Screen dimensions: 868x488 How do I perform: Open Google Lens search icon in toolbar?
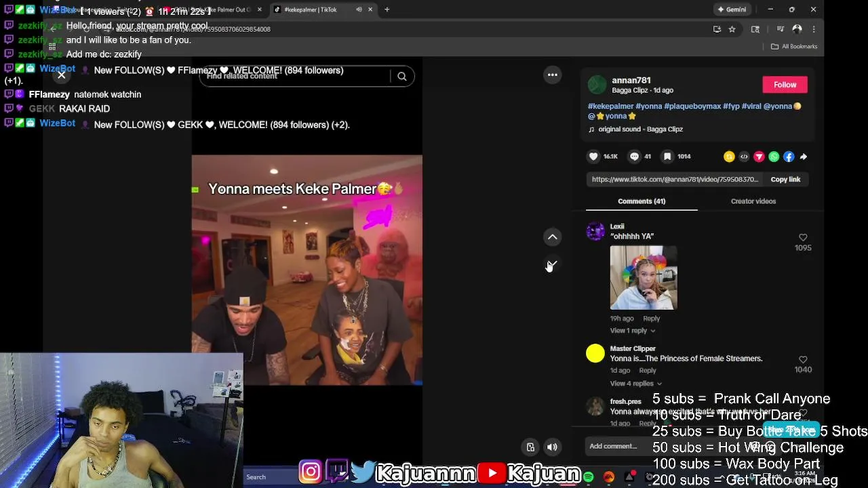pyautogui.click(x=755, y=29)
